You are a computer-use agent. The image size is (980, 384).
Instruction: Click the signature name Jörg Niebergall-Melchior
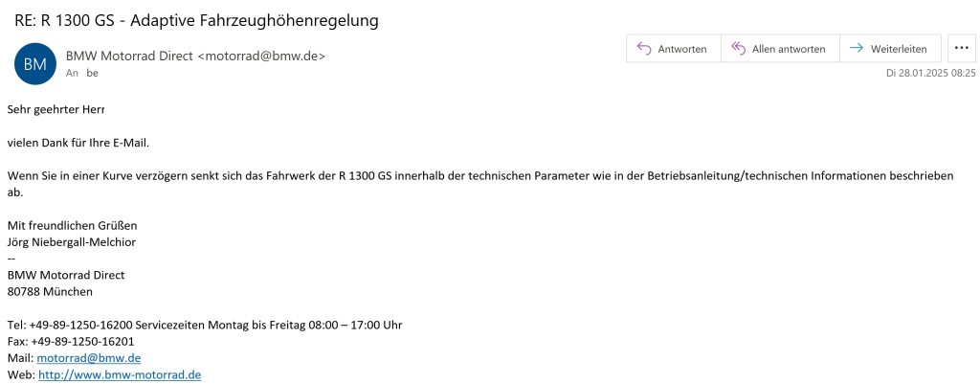71,242
